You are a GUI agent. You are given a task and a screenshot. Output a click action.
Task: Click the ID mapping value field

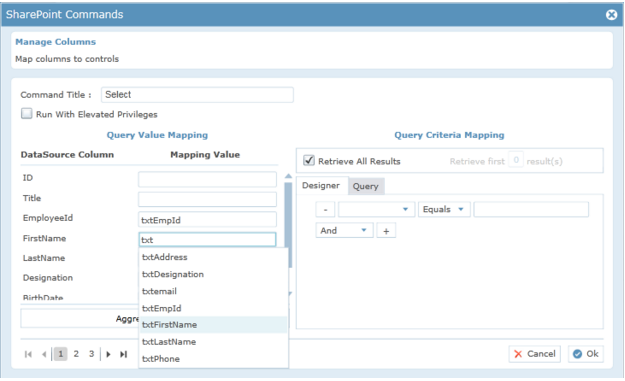tap(207, 179)
